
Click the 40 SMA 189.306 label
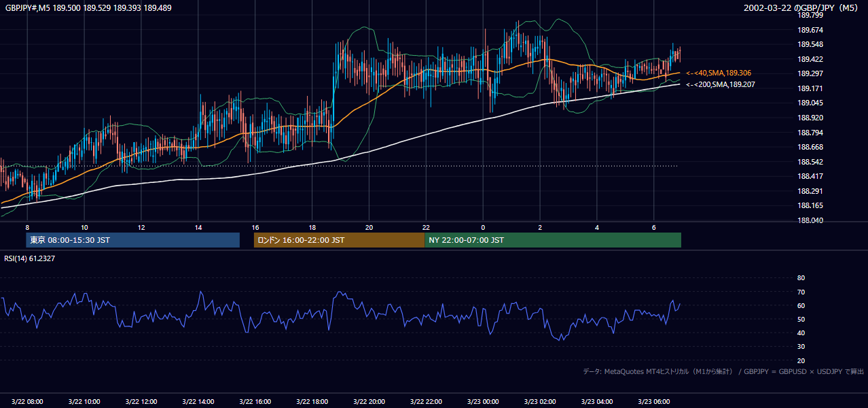pyautogui.click(x=719, y=73)
